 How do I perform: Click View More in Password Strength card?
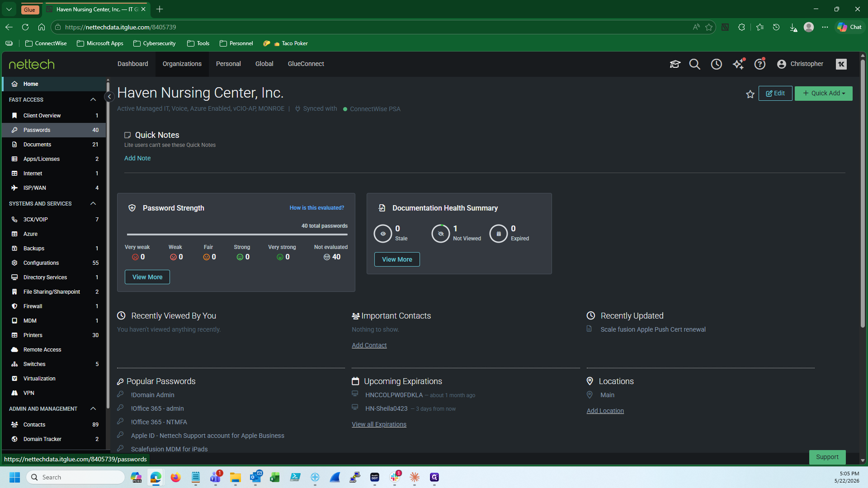[x=147, y=277]
